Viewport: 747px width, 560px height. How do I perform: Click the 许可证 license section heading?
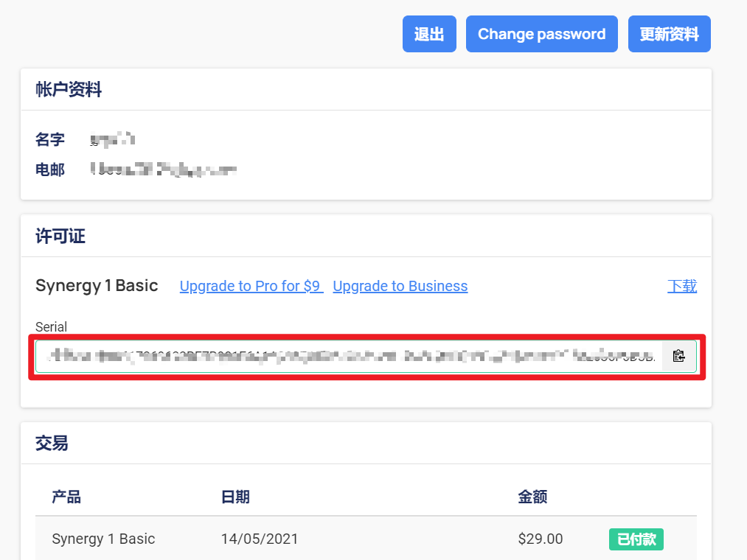coord(60,236)
